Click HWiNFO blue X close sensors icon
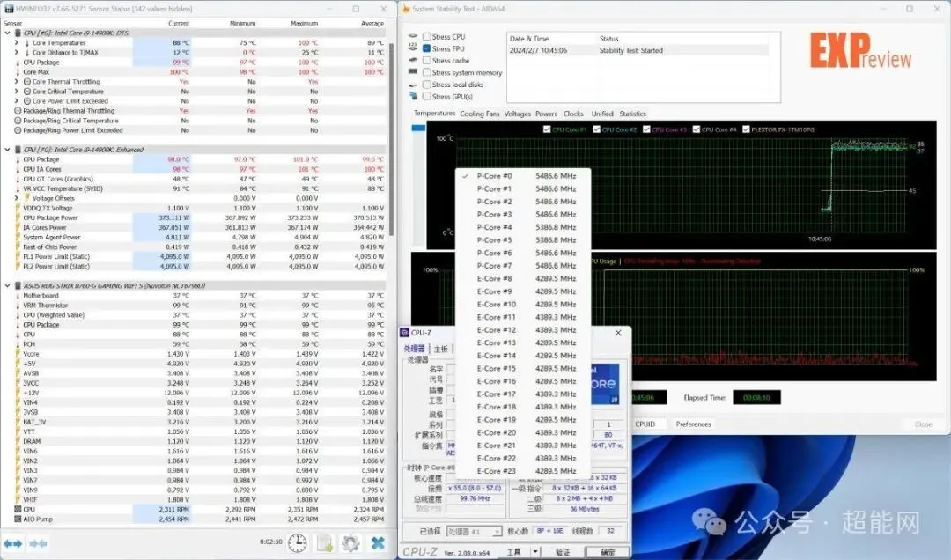This screenshot has height=560, width=951. pyautogui.click(x=377, y=542)
